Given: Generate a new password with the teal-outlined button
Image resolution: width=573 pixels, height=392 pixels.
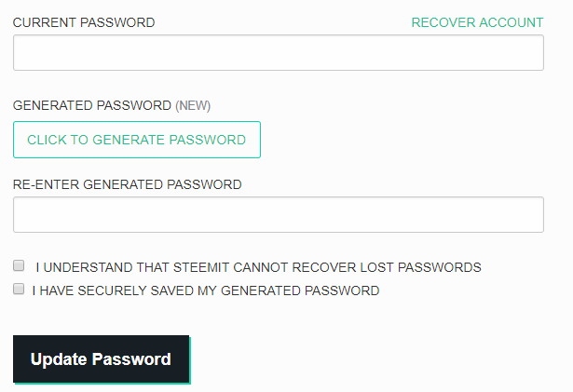Looking at the screenshot, I should coord(136,140).
